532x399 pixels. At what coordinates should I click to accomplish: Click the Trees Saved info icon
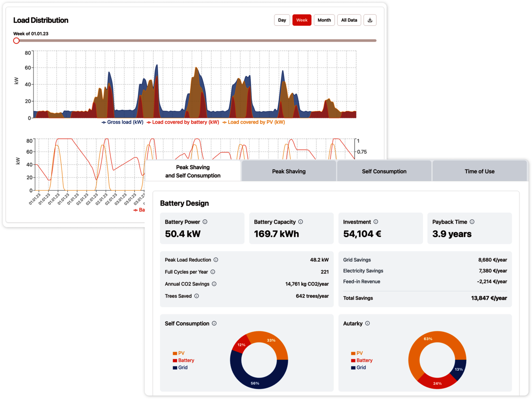(196, 296)
